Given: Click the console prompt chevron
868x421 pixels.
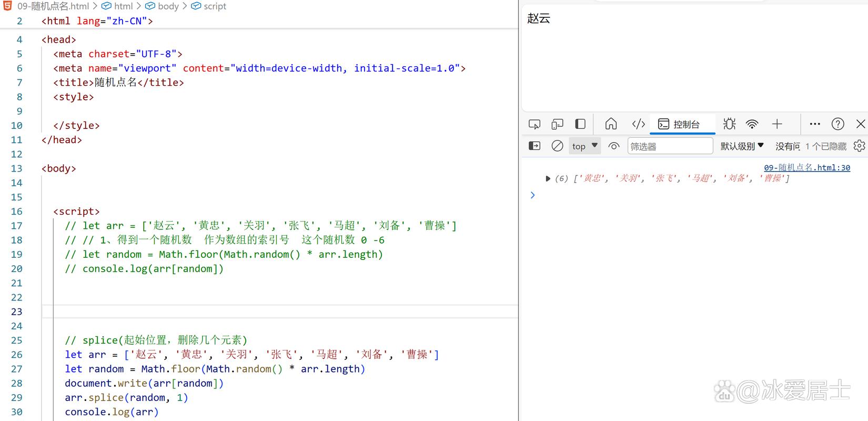Looking at the screenshot, I should [532, 195].
